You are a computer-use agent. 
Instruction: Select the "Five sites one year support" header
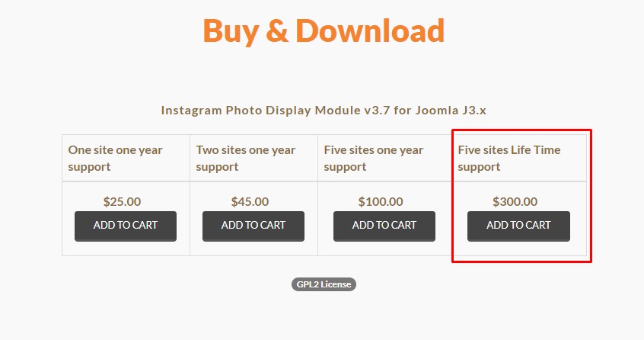[x=374, y=159]
